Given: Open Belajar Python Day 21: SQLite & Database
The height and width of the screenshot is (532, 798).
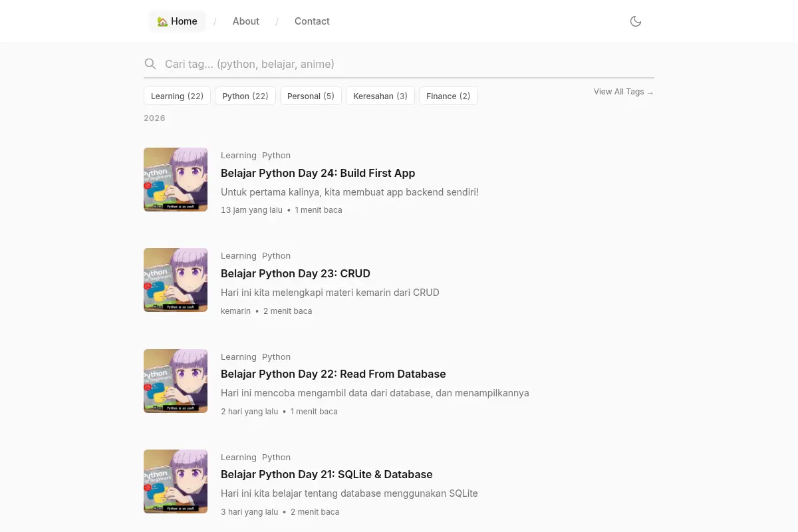Looking at the screenshot, I should (327, 474).
